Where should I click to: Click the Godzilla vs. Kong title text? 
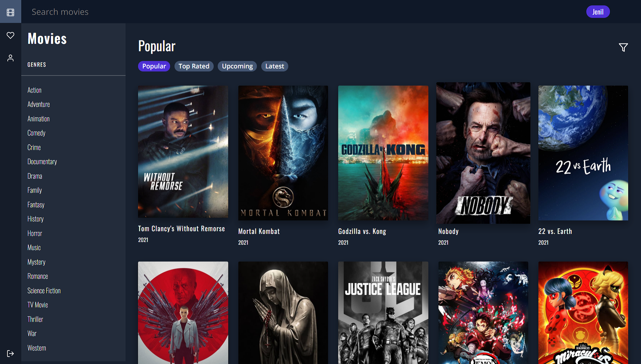(362, 231)
